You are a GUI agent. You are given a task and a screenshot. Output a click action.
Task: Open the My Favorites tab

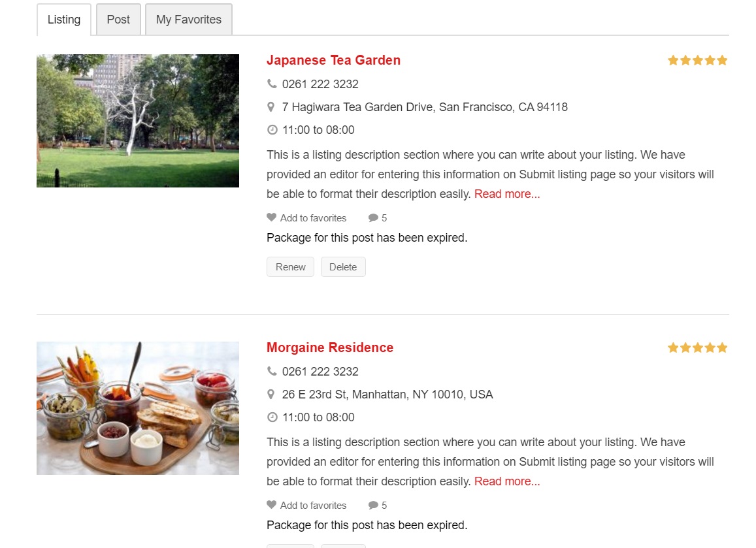pos(189,20)
